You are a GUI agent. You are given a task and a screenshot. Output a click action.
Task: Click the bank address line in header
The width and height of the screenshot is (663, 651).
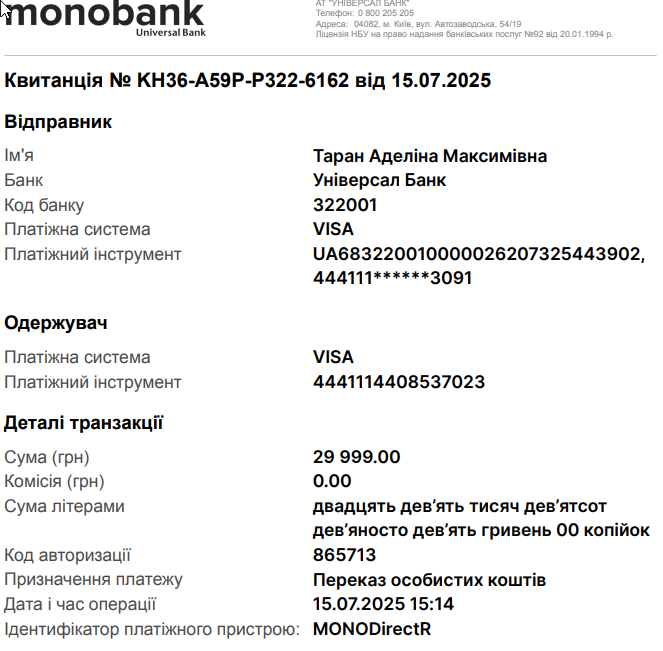418,24
